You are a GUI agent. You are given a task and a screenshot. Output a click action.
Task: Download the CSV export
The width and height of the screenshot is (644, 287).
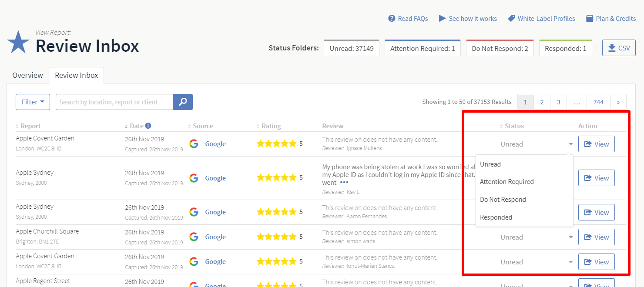coord(619,48)
